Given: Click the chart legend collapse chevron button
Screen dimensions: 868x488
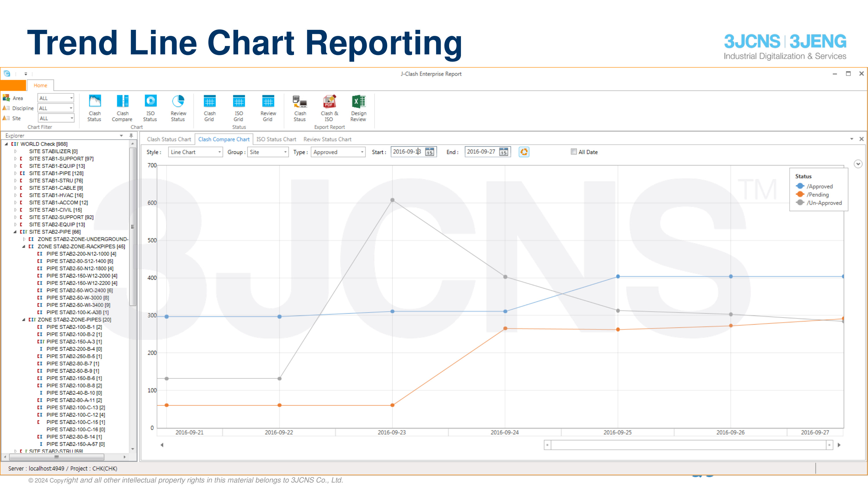Looking at the screenshot, I should [x=858, y=164].
